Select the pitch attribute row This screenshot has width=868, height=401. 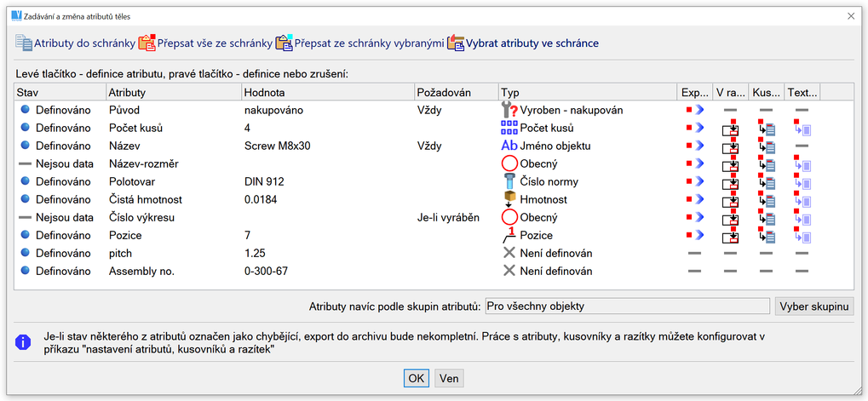point(121,253)
